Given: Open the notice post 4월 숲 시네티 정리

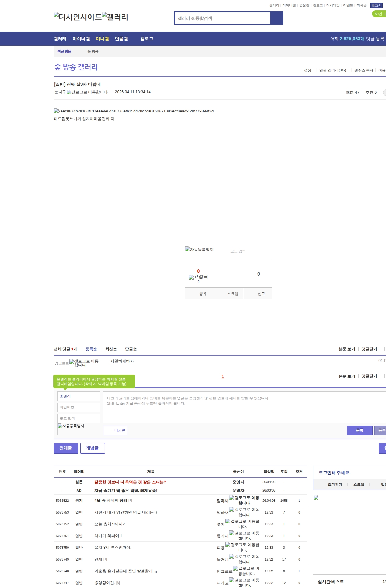Looking at the screenshot, I should click(x=111, y=500).
